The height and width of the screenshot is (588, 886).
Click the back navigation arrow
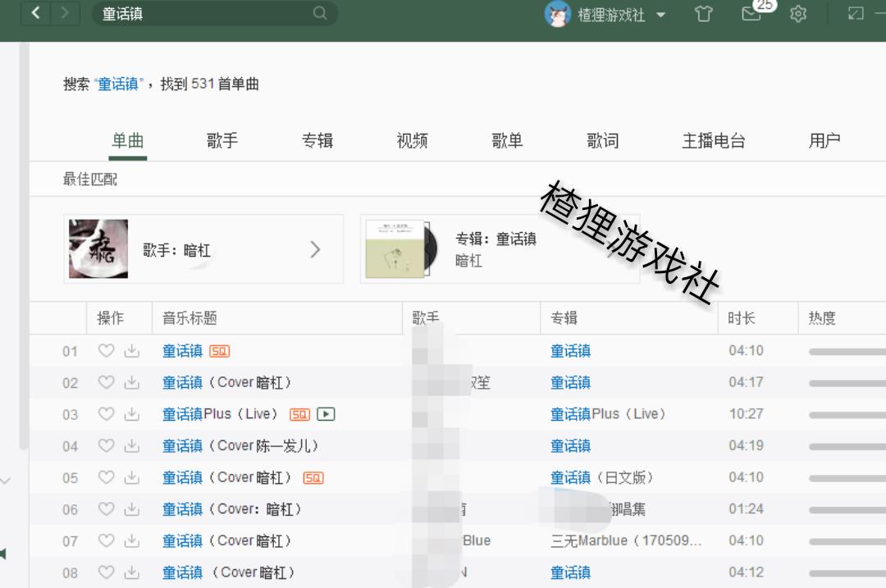coord(36,13)
